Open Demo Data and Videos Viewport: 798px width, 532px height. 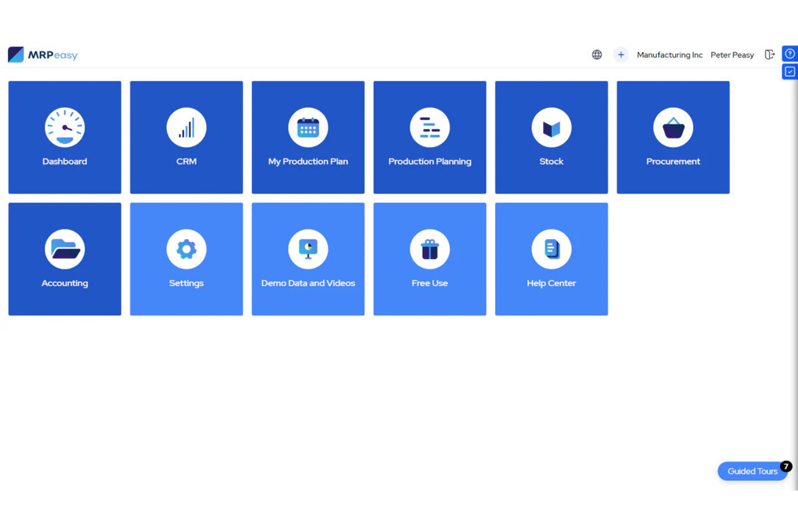pyautogui.click(x=308, y=259)
